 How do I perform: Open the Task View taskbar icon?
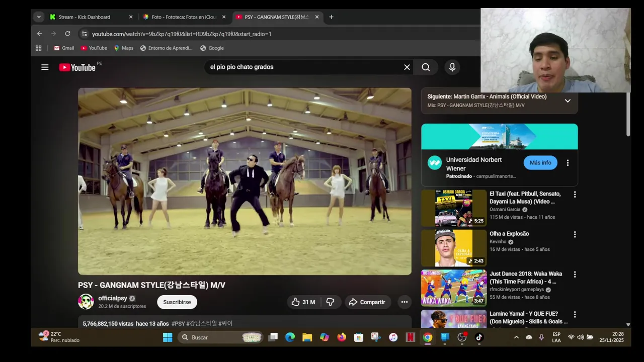pos(273,337)
